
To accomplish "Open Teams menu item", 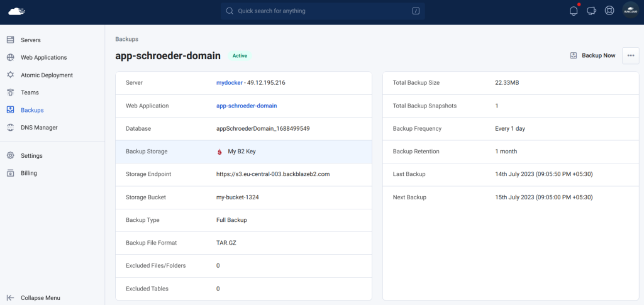I will pos(30,92).
